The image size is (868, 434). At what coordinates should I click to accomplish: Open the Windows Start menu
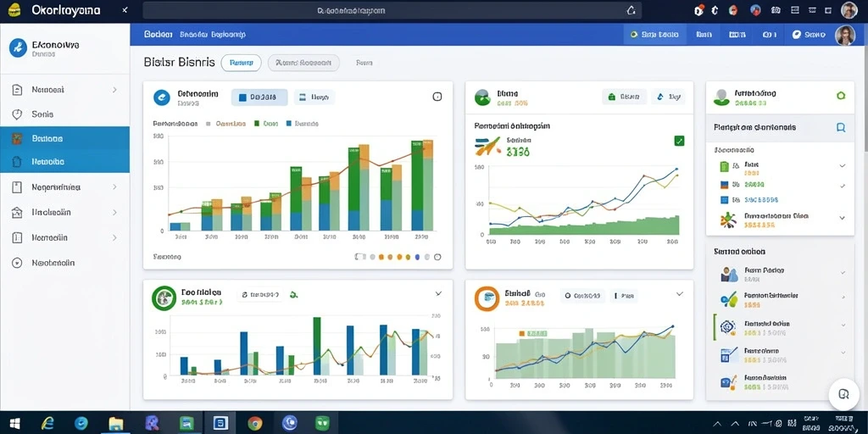click(x=15, y=424)
